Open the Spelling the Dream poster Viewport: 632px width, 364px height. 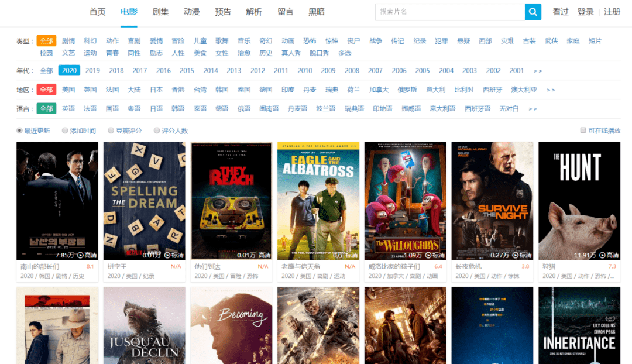[145, 201]
